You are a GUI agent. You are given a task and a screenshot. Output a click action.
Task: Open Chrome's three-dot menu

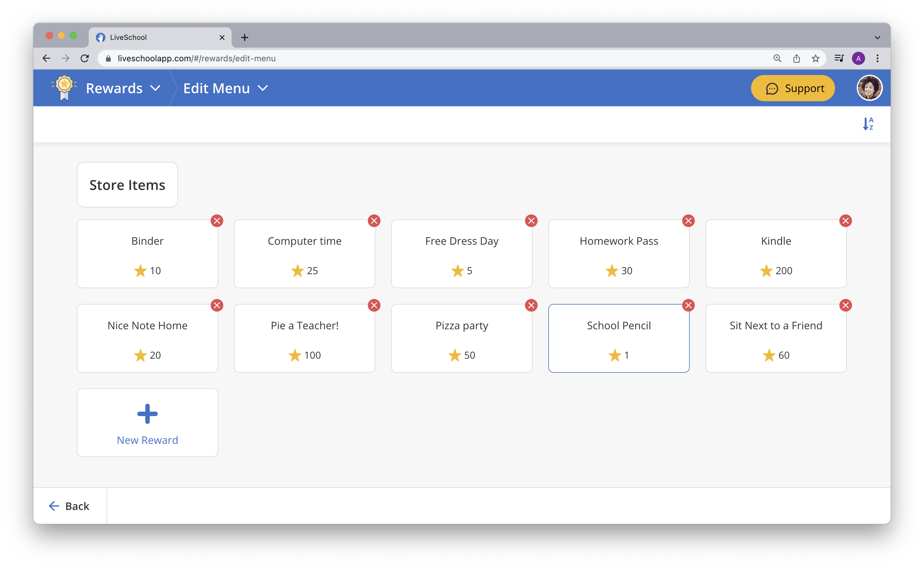878,58
